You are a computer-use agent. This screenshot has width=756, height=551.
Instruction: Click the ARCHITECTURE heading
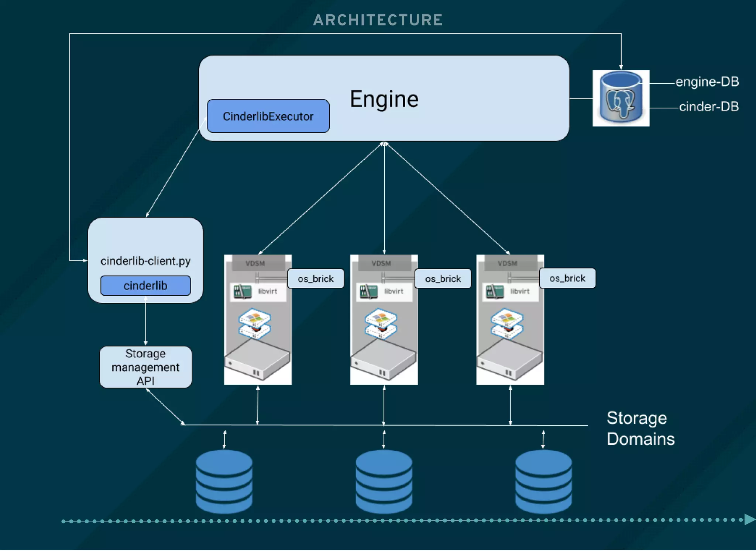378,20
